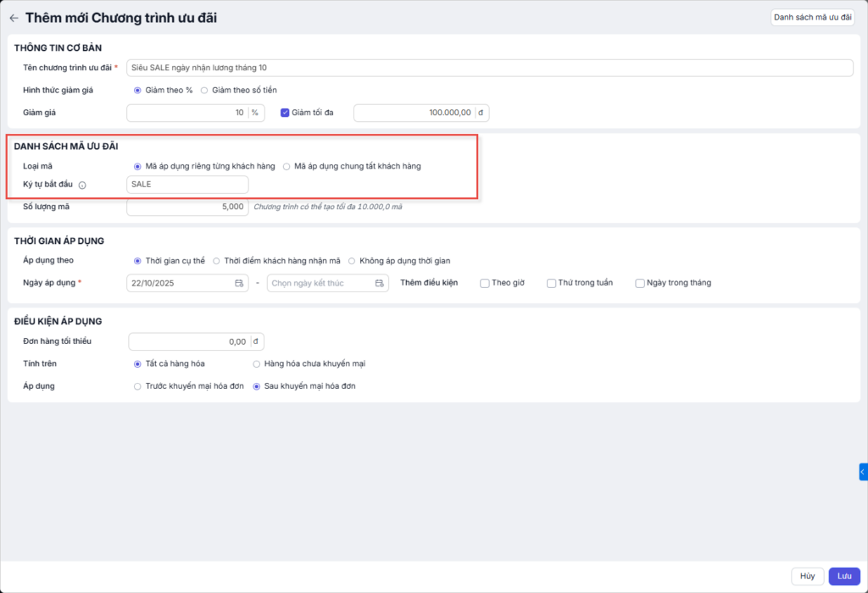Select Trước khuyến mại hóa đơn option

click(137, 386)
